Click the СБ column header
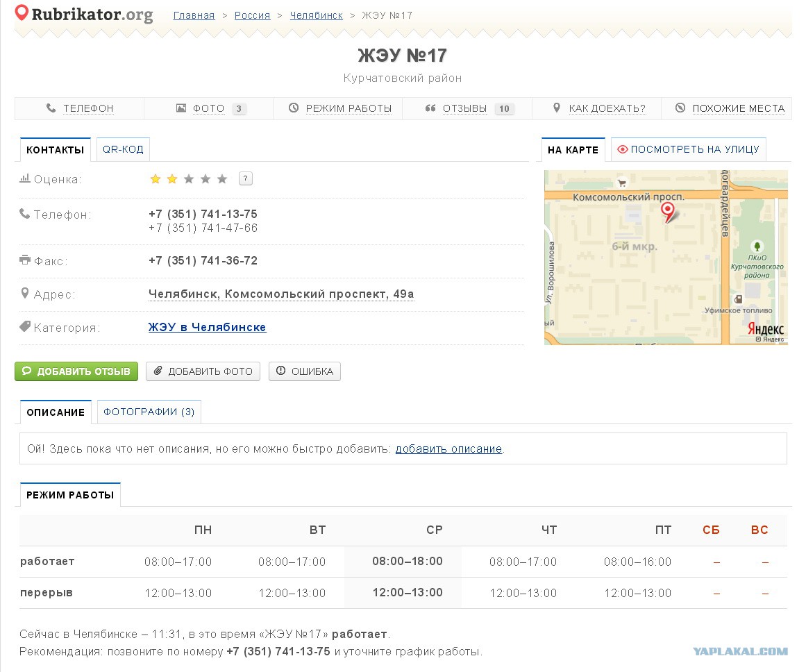The height and width of the screenshot is (672, 806). point(711,530)
